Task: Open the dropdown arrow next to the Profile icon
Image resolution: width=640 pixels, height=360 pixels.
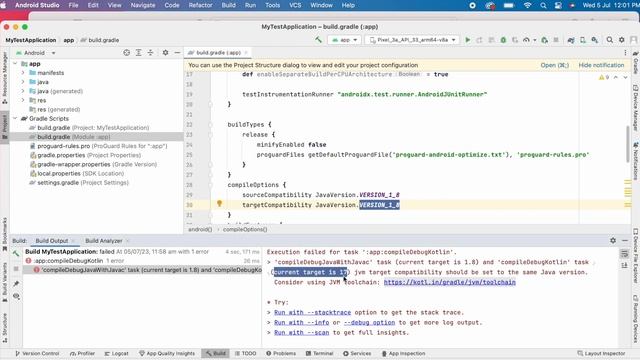Action: point(535,40)
